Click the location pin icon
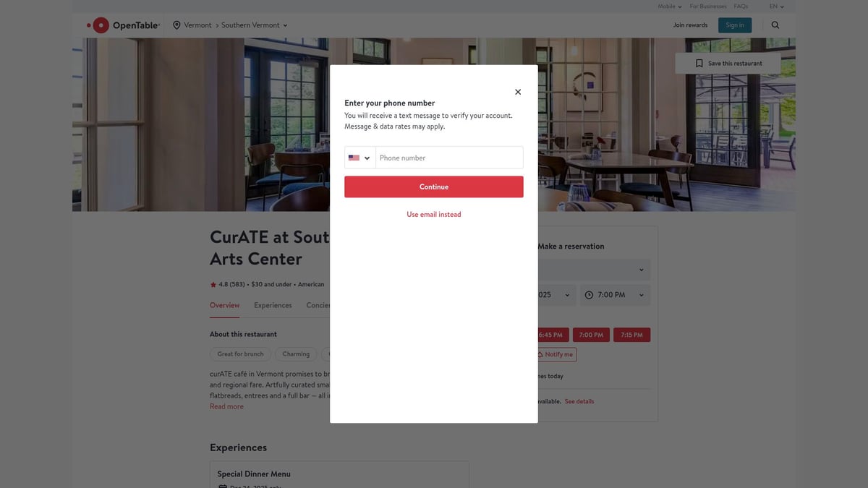The image size is (868, 488). (176, 25)
